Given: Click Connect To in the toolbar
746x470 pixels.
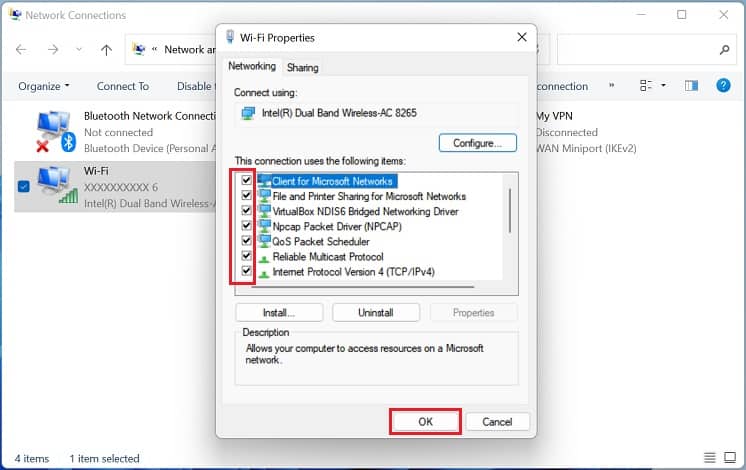Looking at the screenshot, I should 123,86.
